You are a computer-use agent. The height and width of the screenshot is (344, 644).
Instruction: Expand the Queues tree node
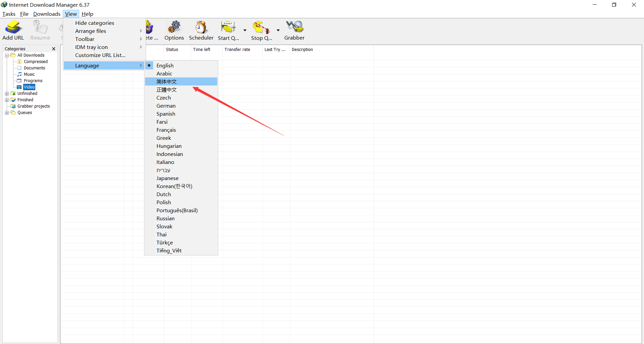tap(7, 113)
